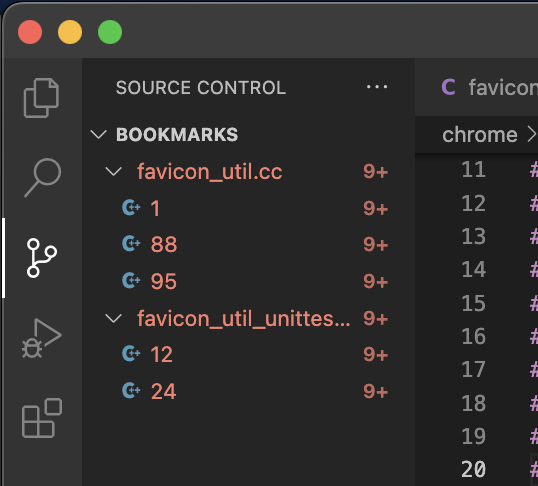The width and height of the screenshot is (538, 486).
Task: Click line number 15 in editor gutter
Action: (x=473, y=303)
